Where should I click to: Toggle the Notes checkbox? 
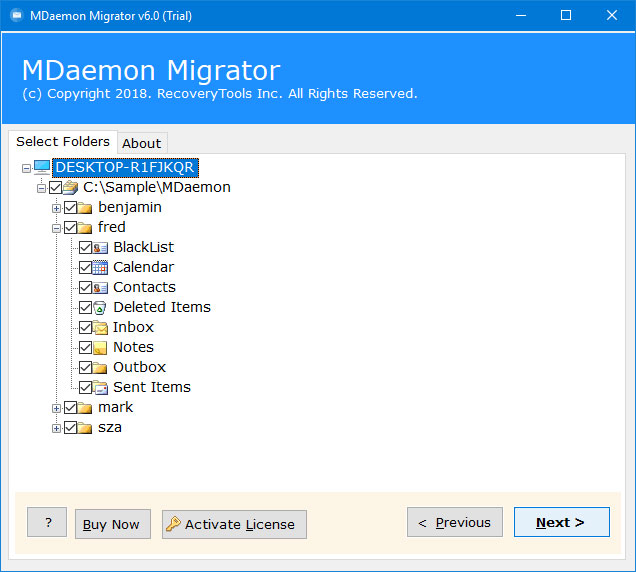(x=86, y=348)
